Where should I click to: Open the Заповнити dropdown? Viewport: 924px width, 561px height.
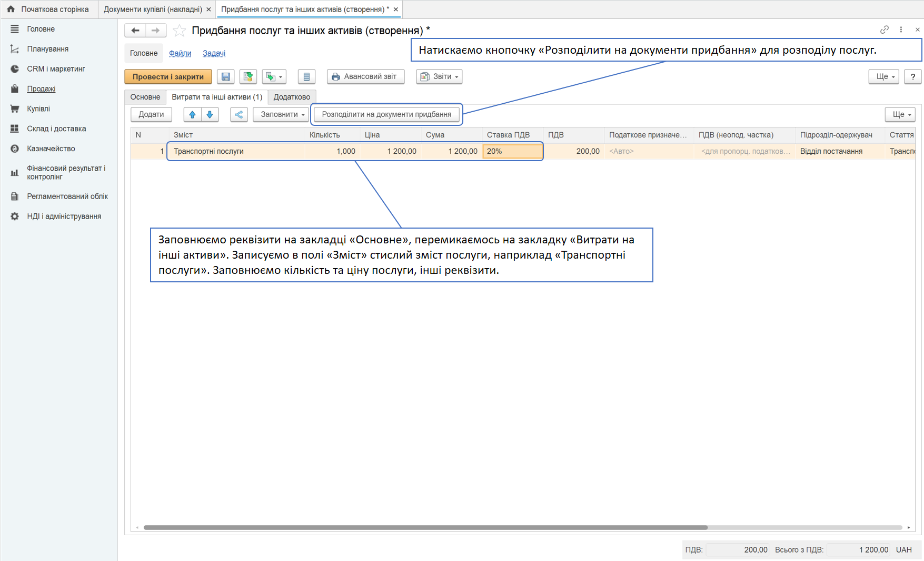(281, 114)
